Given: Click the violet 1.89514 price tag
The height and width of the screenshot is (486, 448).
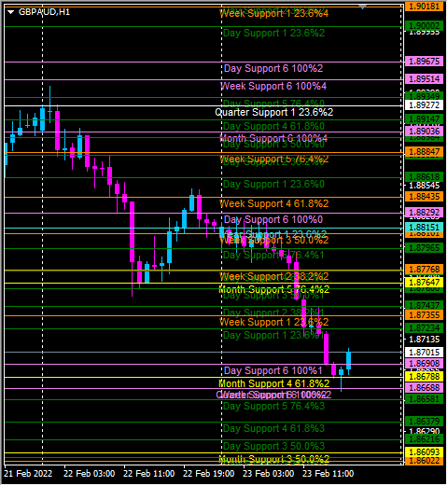Looking at the screenshot, I should coord(424,79).
